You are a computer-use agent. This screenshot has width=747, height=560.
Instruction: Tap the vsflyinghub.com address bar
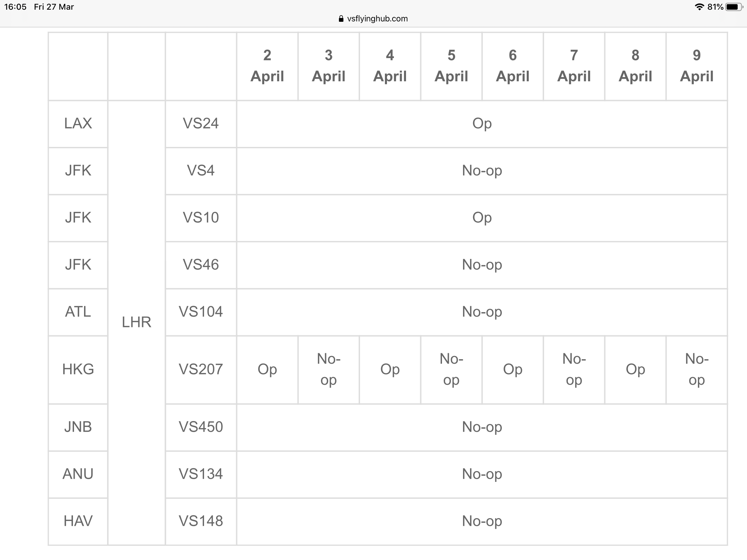373,19
